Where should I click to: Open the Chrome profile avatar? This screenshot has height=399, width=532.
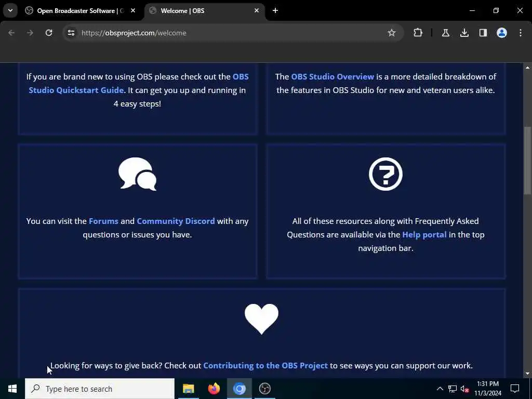[501, 33]
